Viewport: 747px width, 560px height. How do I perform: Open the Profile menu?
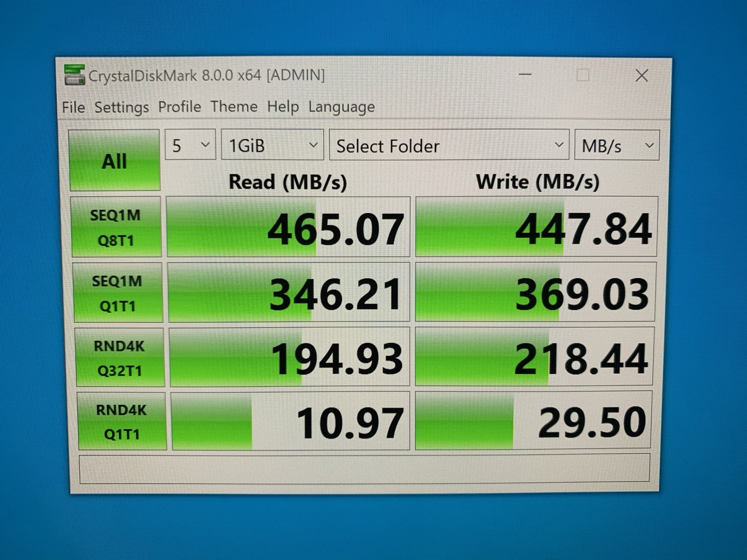179,107
